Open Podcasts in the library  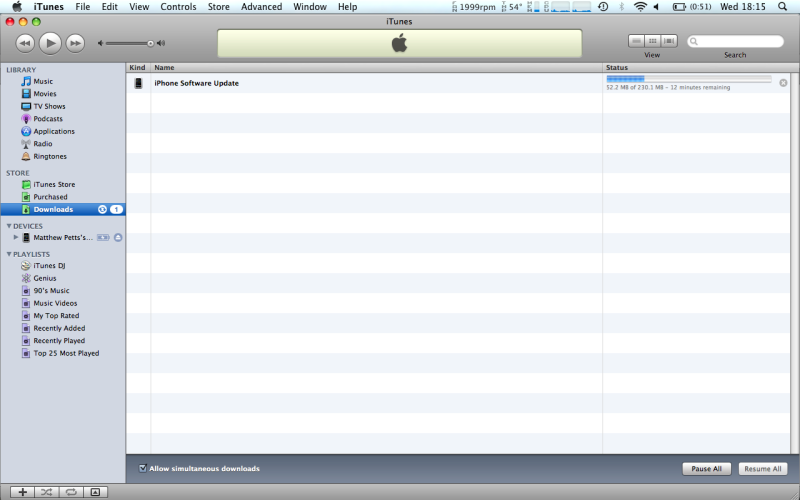tap(47, 119)
